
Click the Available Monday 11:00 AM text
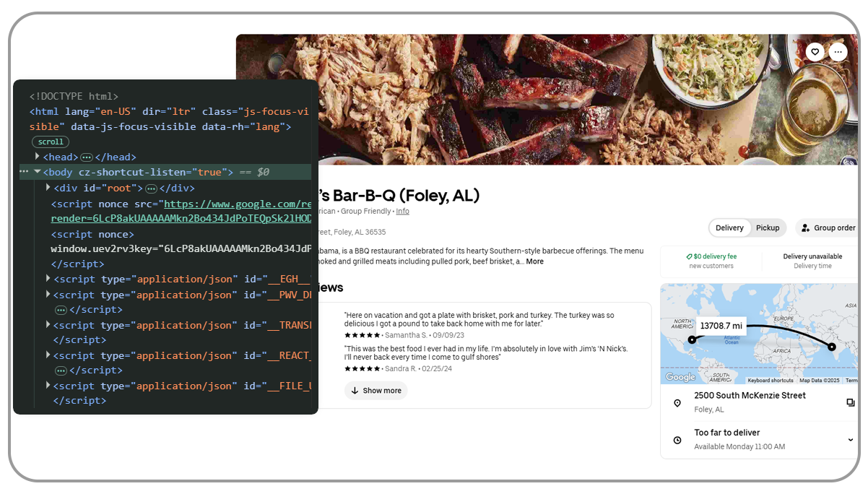pos(739,447)
